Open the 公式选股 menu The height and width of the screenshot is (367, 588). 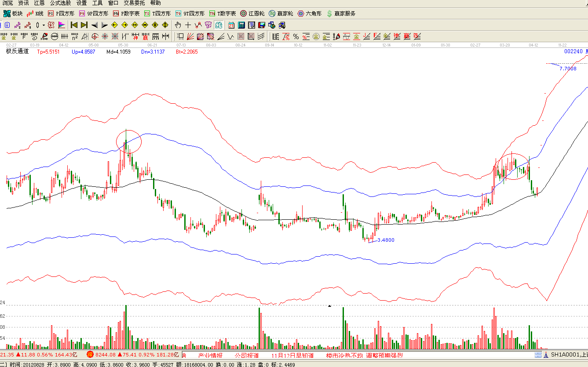[x=60, y=3]
